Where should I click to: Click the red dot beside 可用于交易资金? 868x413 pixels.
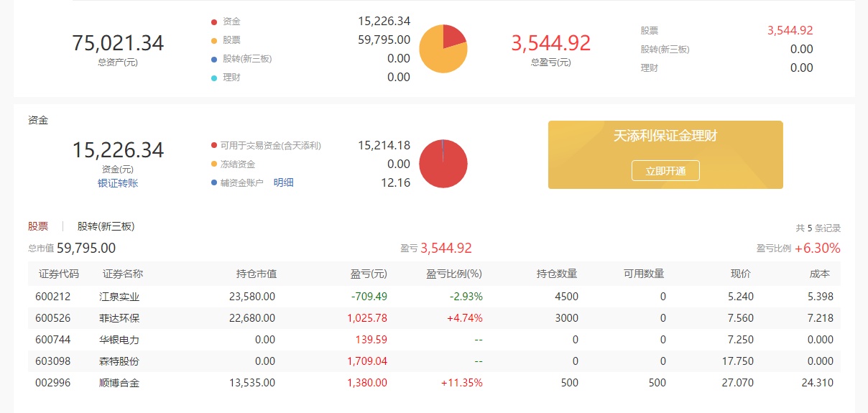point(214,146)
